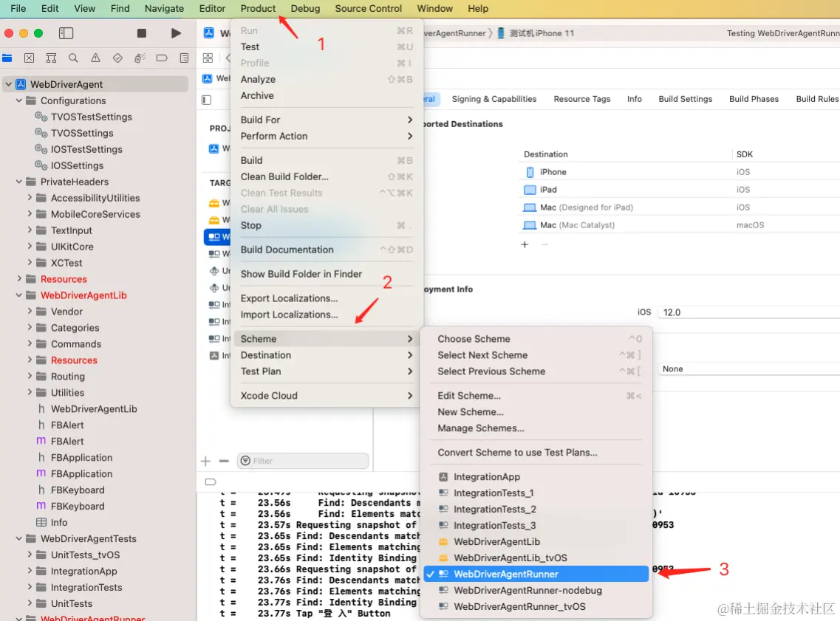Switch to the Info tab
The height and width of the screenshot is (621, 840).
tap(635, 99)
